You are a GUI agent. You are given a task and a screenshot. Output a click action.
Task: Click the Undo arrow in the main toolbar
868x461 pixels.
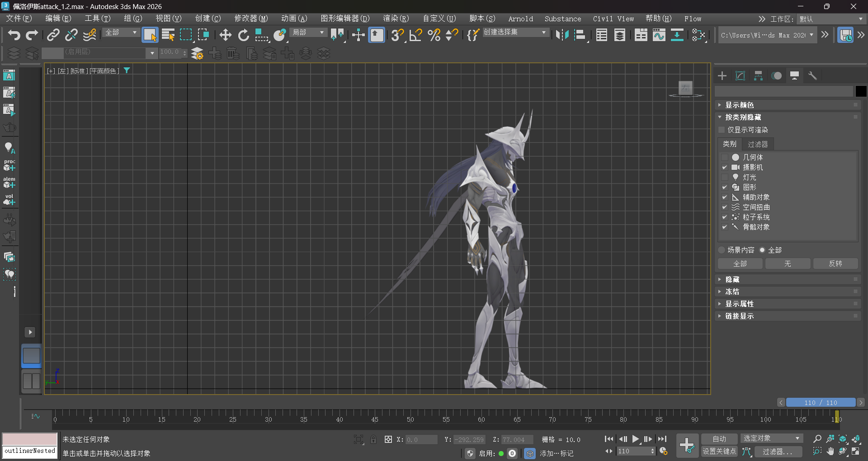14,35
